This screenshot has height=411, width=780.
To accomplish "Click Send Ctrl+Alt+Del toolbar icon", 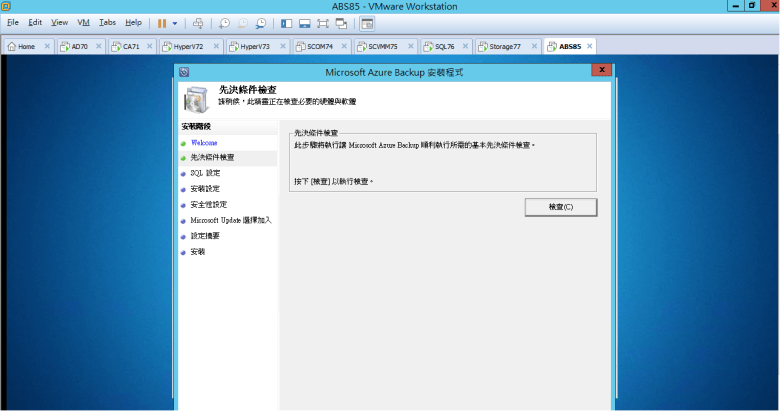I will [x=198, y=22].
